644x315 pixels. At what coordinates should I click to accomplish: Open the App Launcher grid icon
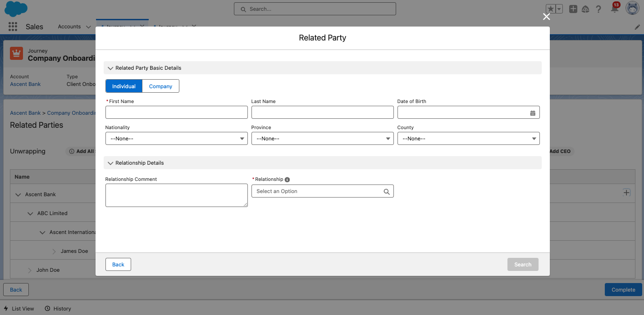coord(13,27)
